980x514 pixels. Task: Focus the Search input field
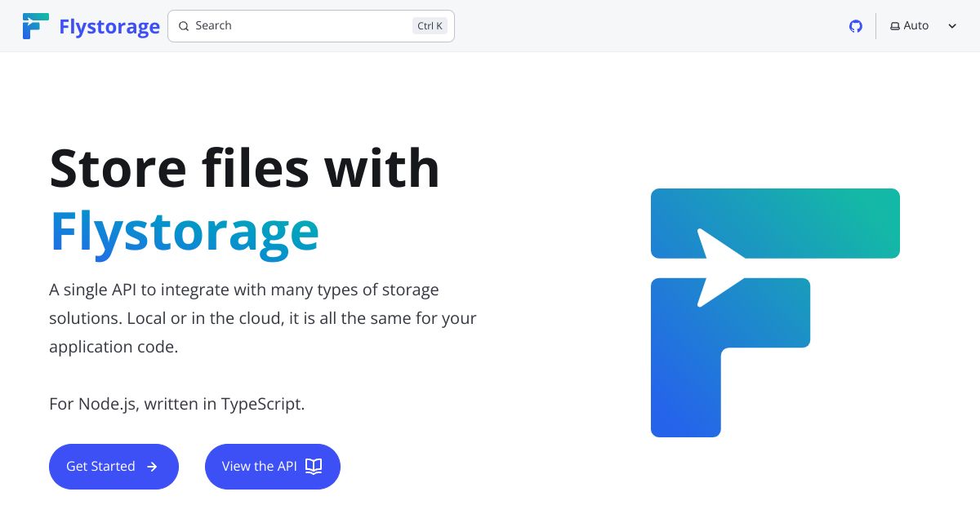click(x=311, y=26)
